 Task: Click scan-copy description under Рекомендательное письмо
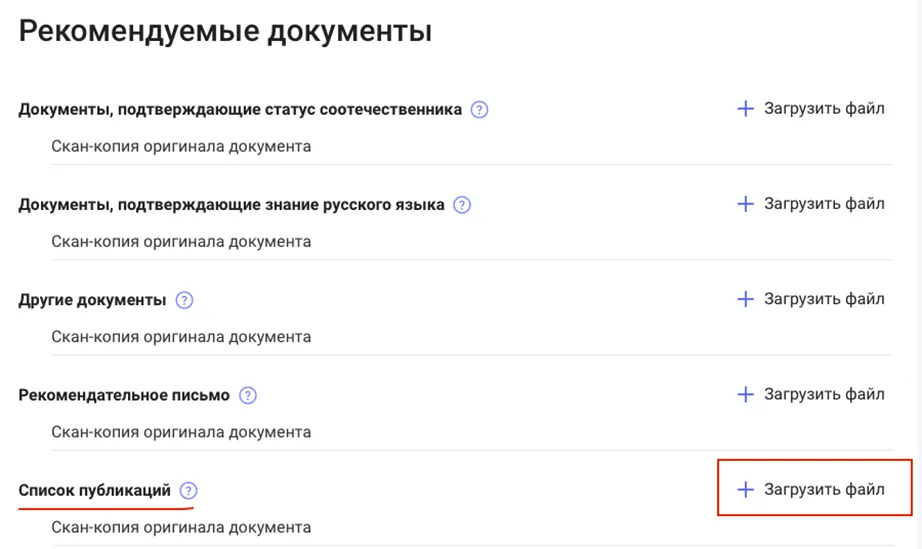point(181,432)
